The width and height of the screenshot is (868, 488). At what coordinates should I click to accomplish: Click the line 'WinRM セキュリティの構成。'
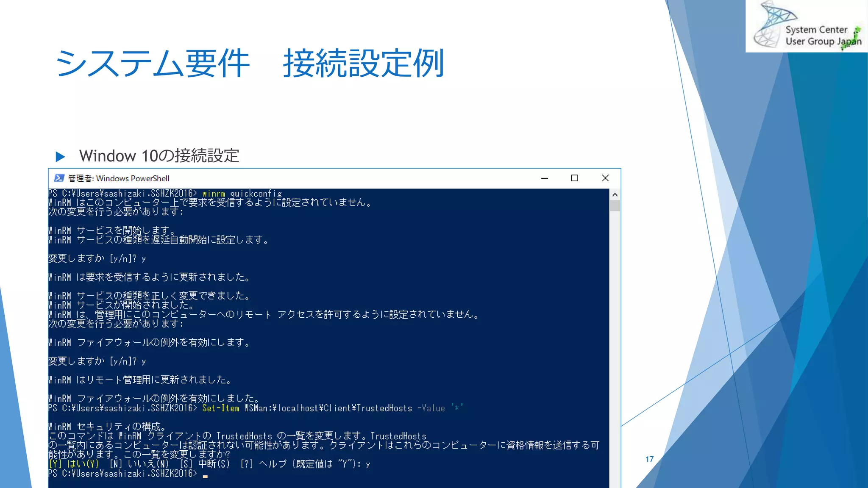[x=107, y=427]
